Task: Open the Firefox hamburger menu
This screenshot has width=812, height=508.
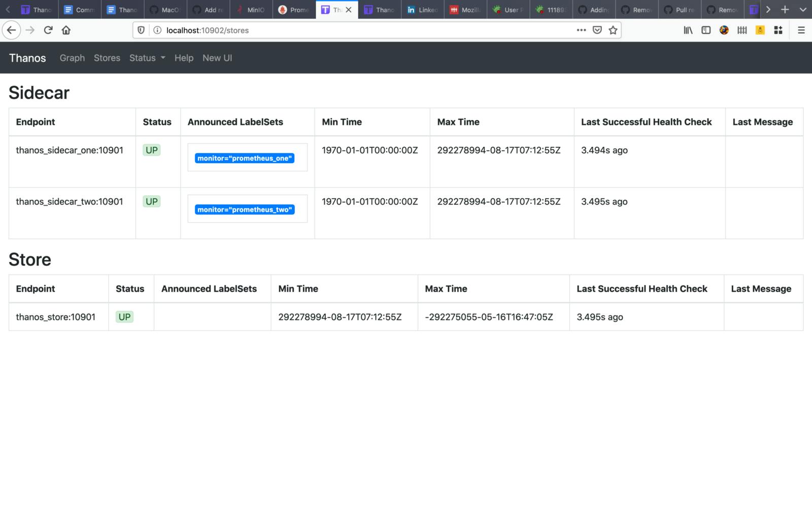Action: [801, 30]
